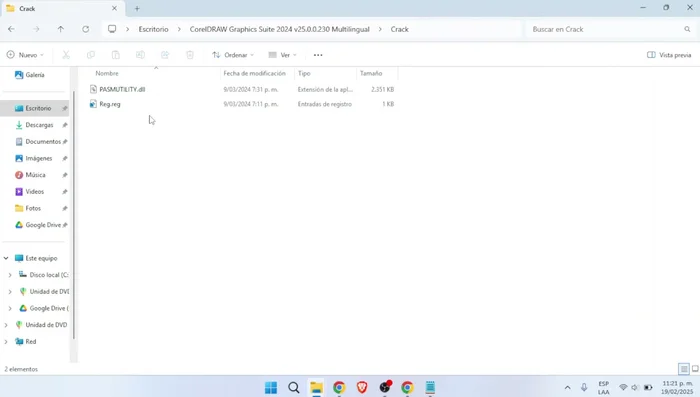This screenshot has height=397, width=700.
Task: Click Crack in the address breadcrumb
Action: 400,29
